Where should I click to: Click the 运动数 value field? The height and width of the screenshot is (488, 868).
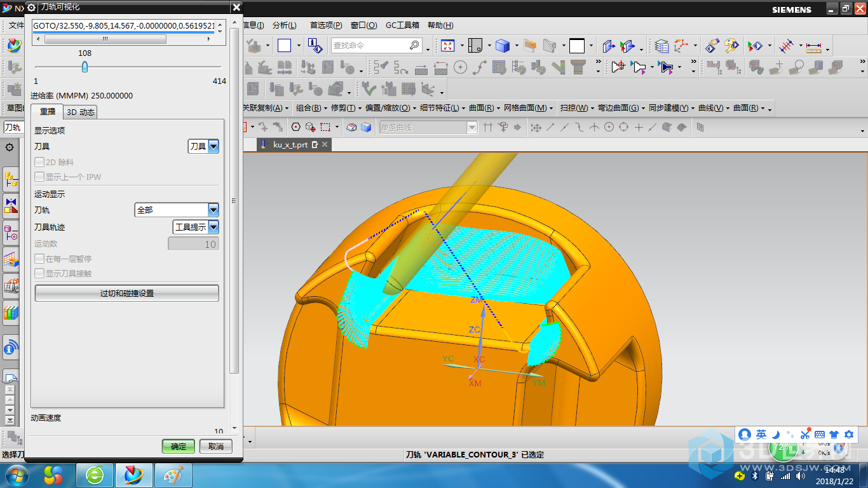[x=193, y=244]
